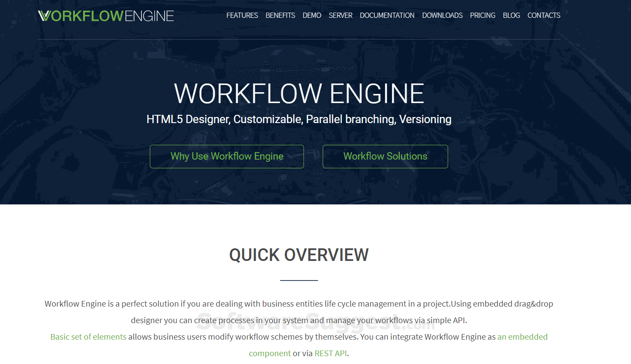Navigate to the BENEFITS section
This screenshot has width=631, height=364.
[x=280, y=15]
